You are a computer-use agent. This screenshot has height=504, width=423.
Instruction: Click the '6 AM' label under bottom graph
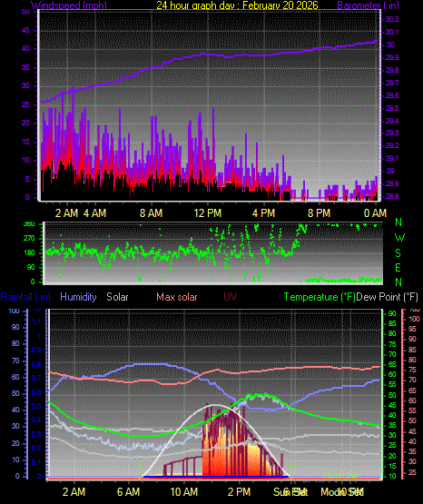129,492
